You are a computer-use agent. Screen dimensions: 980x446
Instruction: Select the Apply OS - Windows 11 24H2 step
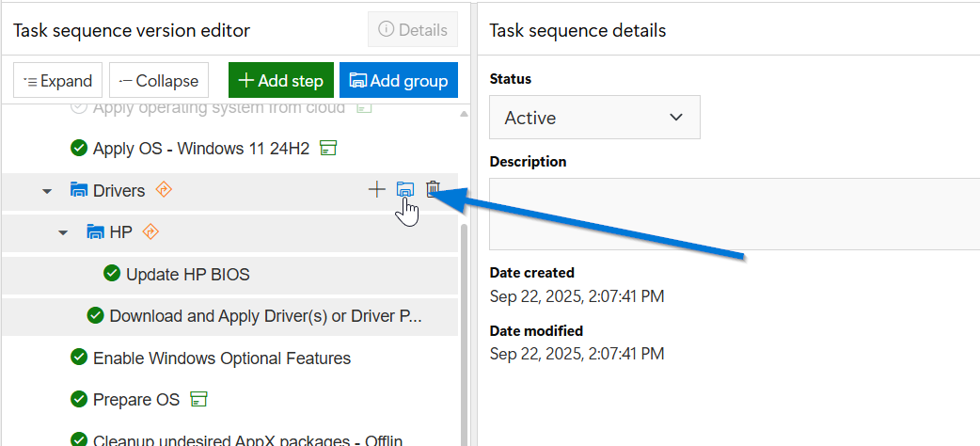200,149
